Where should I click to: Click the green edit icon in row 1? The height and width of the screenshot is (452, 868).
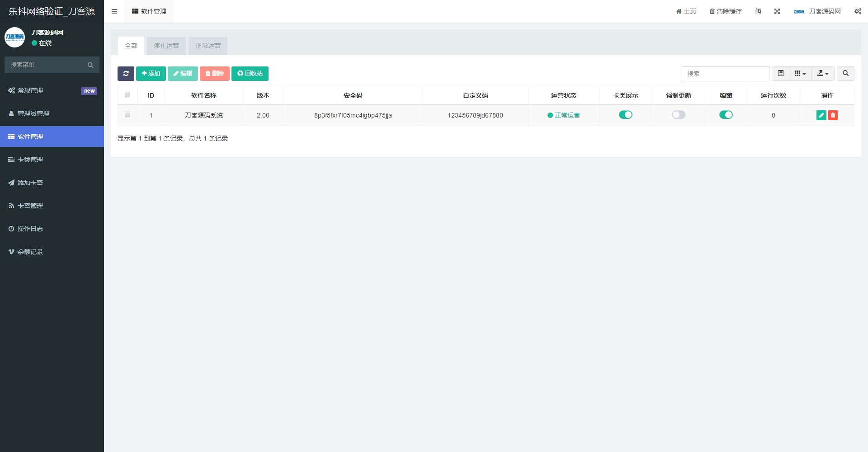click(x=821, y=115)
